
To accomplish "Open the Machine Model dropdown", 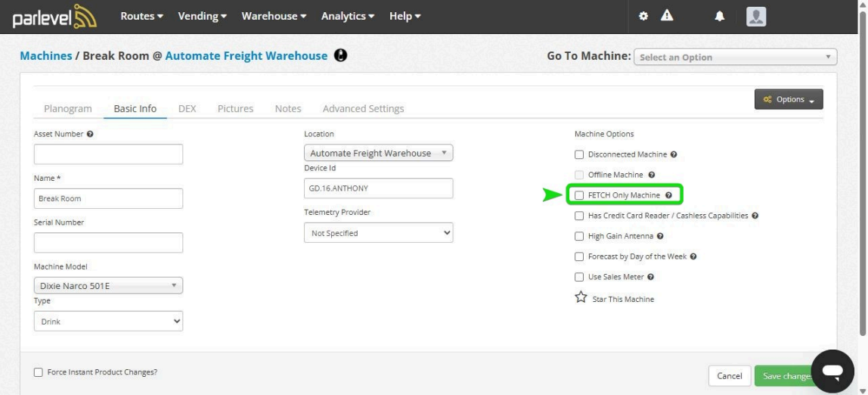I will (x=108, y=286).
